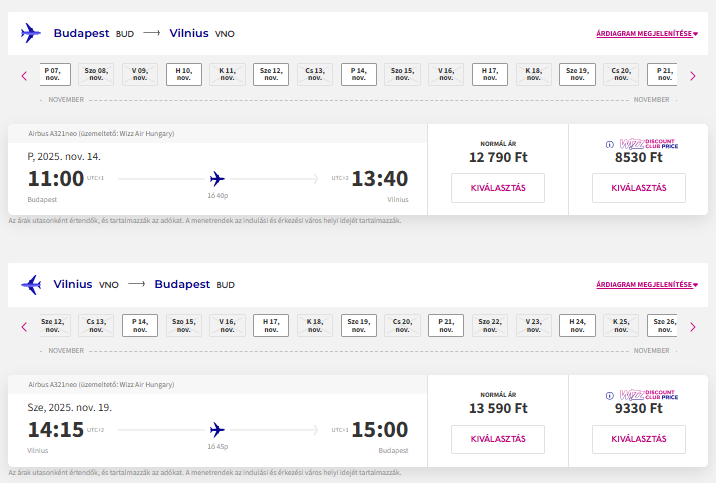Choose return date Sze 19, nov.
The width and height of the screenshot is (716, 483).
pyautogui.click(x=359, y=326)
